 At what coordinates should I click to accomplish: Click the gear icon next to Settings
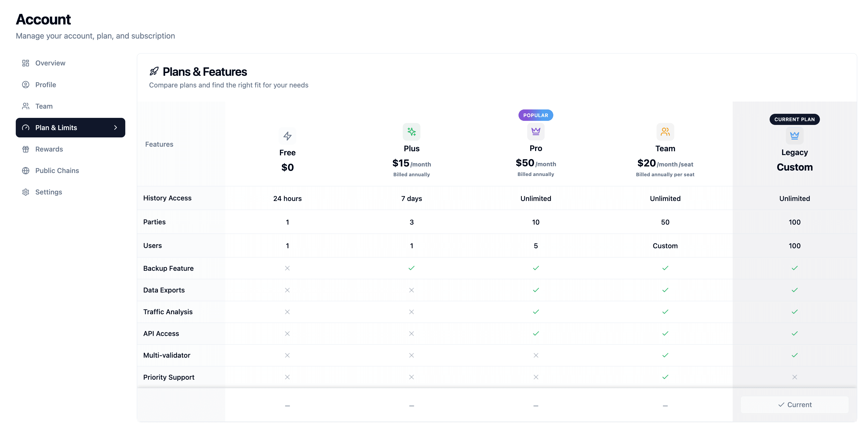click(26, 192)
